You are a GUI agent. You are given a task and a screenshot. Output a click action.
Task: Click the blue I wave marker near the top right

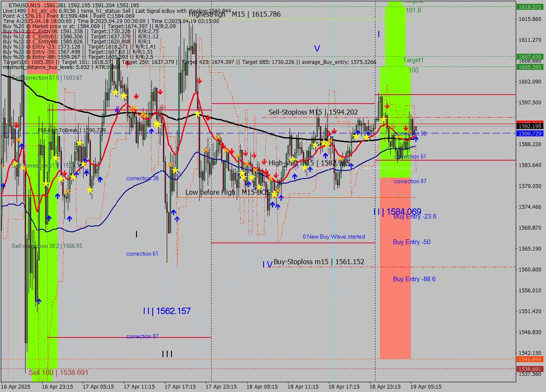coord(378,35)
